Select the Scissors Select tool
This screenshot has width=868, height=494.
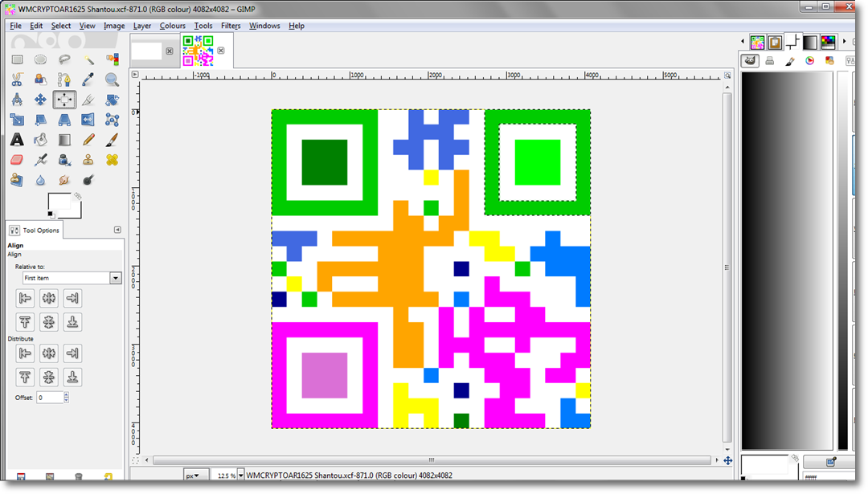pos(17,80)
